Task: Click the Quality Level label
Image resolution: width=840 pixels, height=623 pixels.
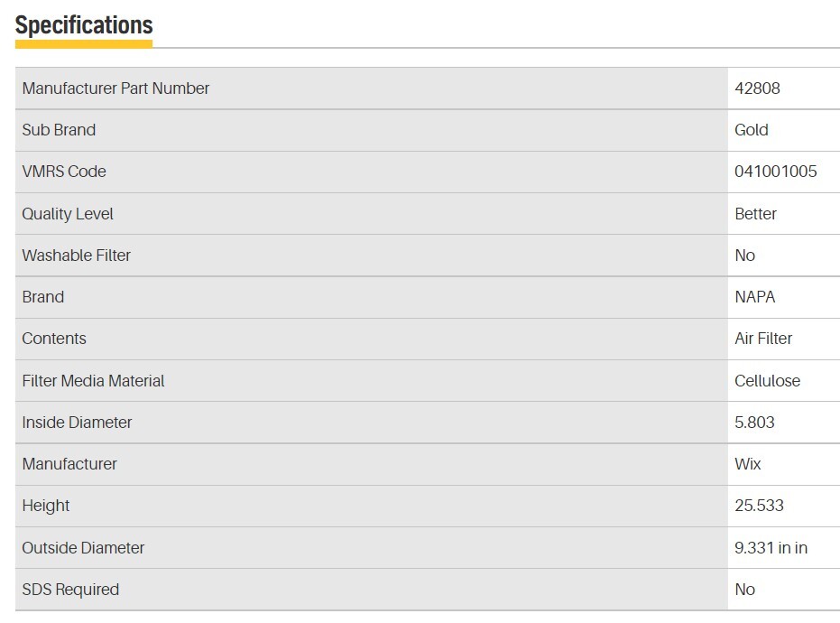Action: 68,214
